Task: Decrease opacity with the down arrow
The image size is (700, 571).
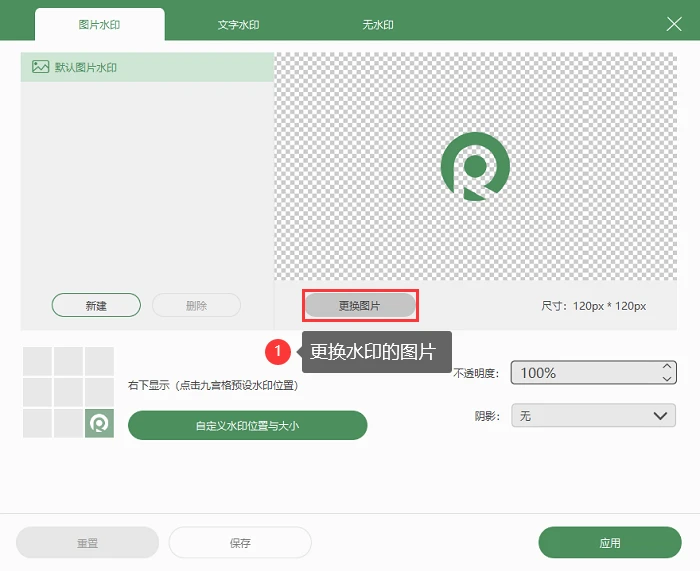Action: (x=667, y=379)
